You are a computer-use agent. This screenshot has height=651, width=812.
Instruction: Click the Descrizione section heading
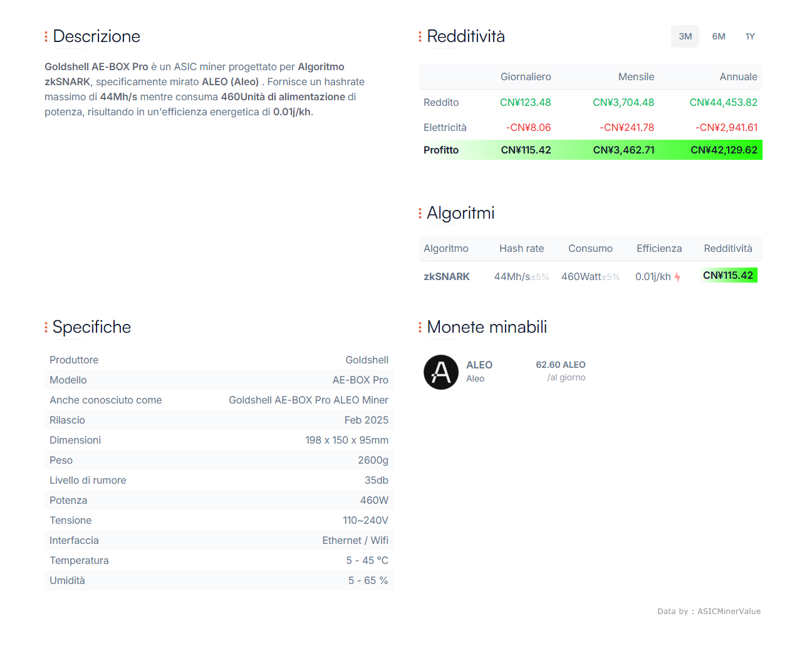coord(96,36)
